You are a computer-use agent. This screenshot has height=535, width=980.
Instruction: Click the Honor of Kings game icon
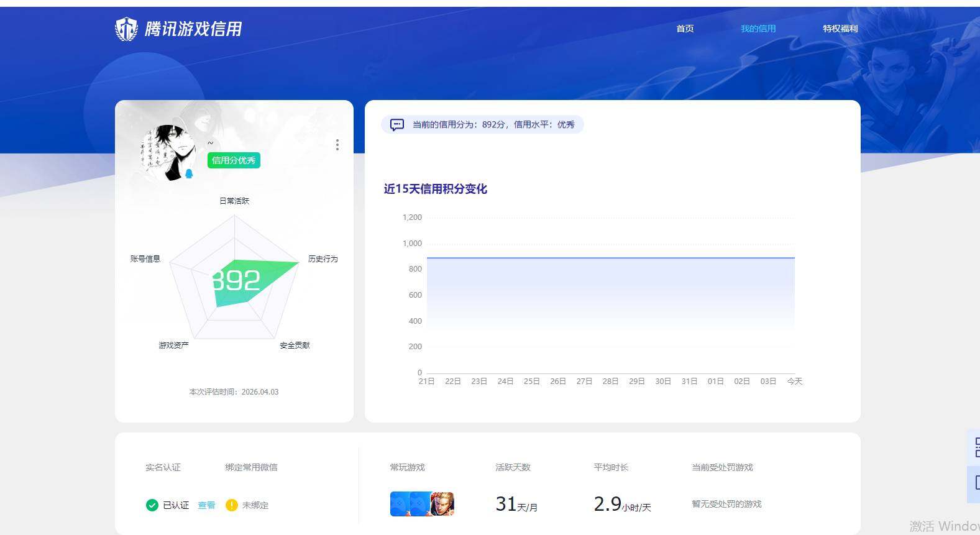point(442,504)
